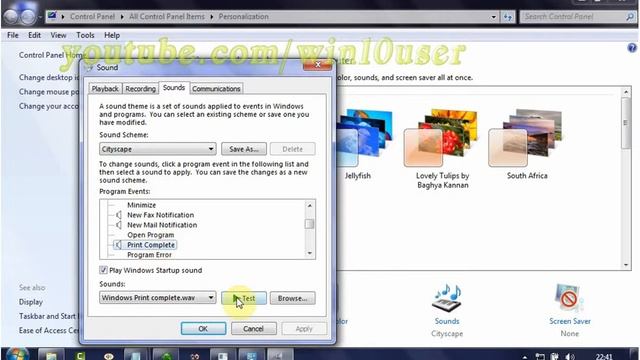Viewport: 640px width, 360px height.
Task: Select New Fax Notification event
Action: 160,215
